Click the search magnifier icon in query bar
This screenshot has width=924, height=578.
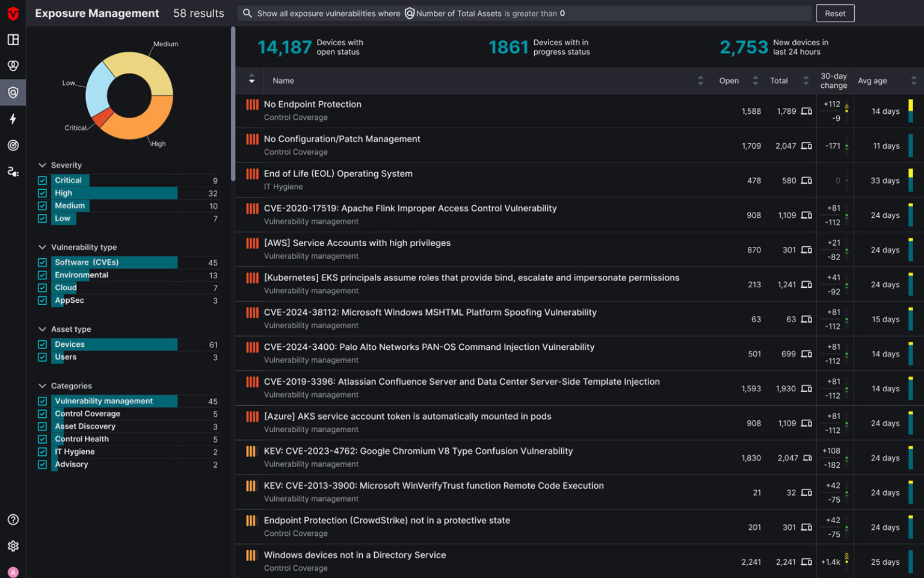click(x=247, y=13)
